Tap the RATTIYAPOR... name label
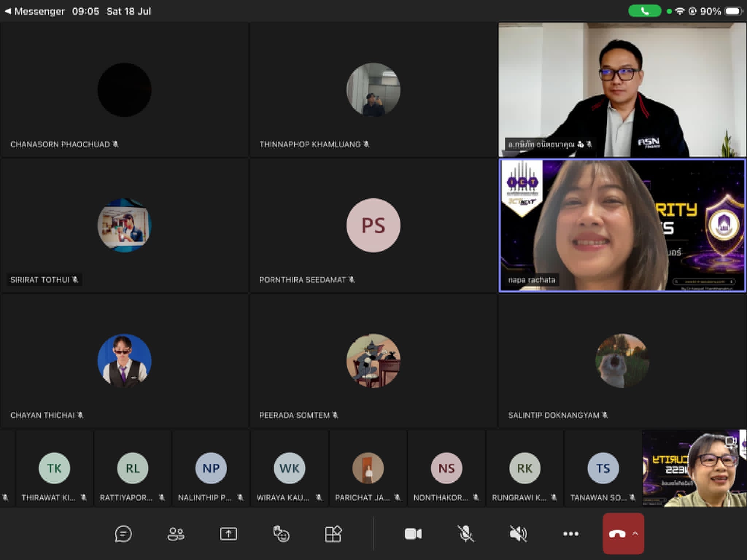The width and height of the screenshot is (747, 560). click(126, 497)
